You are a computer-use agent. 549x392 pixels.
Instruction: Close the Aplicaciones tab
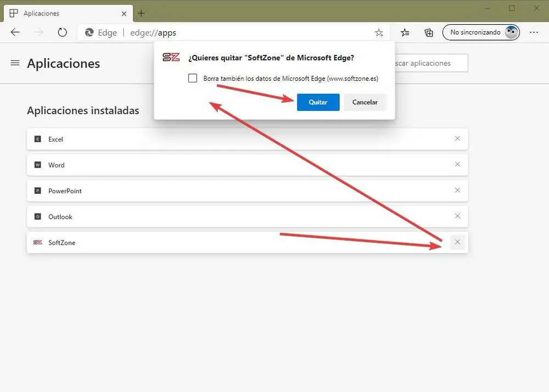[124, 14]
